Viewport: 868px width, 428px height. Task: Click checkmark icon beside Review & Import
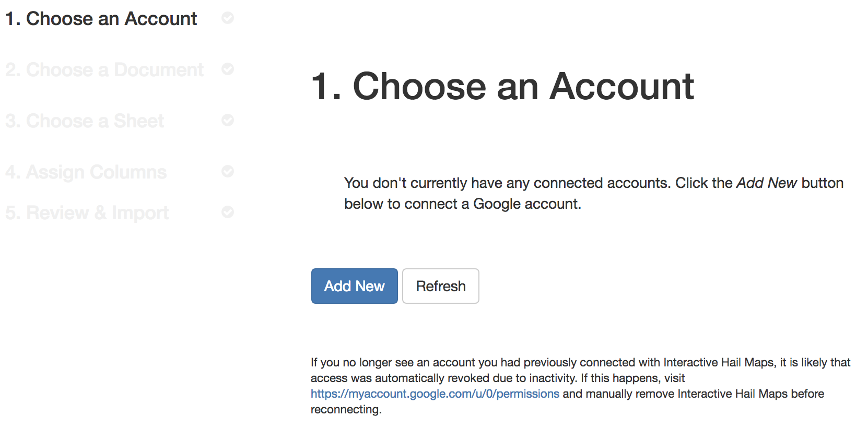pos(228,212)
